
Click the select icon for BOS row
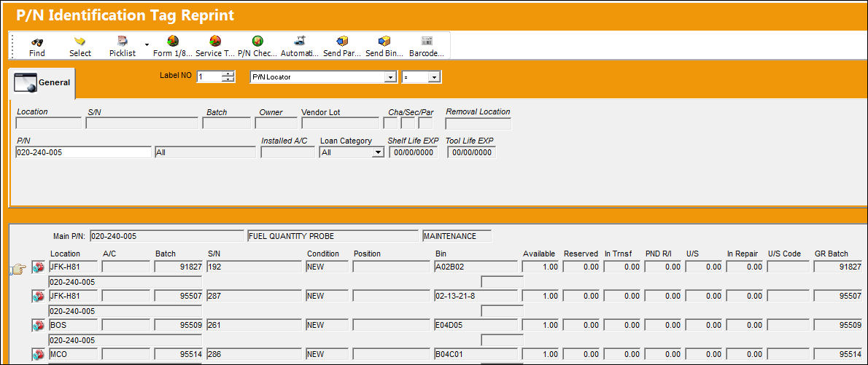[38, 326]
